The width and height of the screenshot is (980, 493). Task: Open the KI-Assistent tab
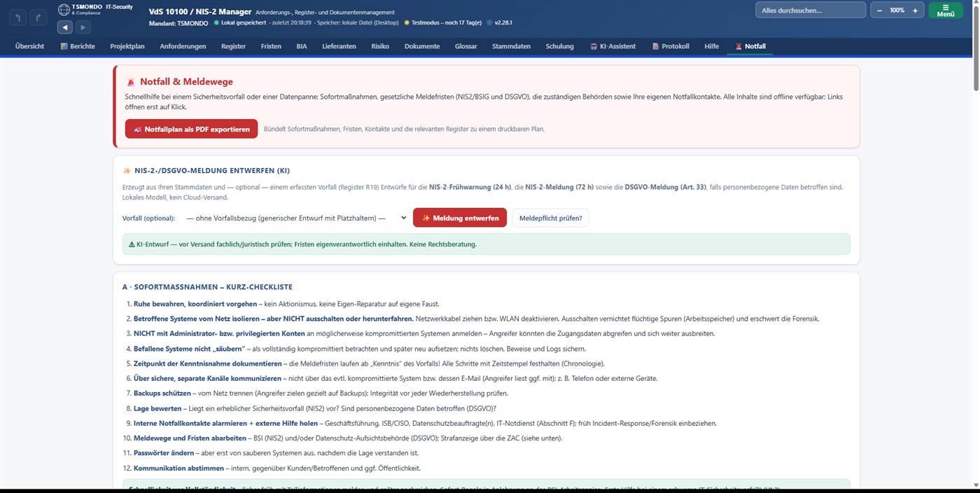pyautogui.click(x=613, y=46)
